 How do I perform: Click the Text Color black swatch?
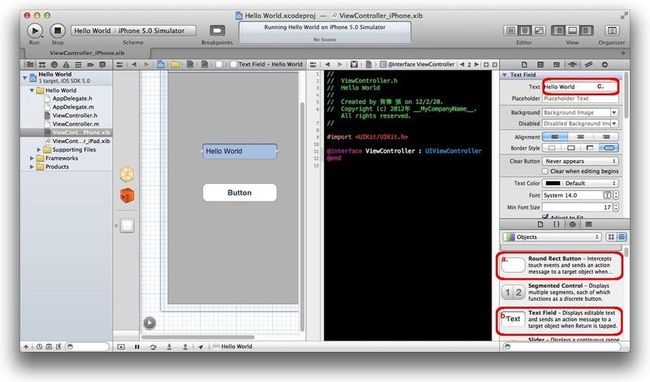(x=553, y=183)
